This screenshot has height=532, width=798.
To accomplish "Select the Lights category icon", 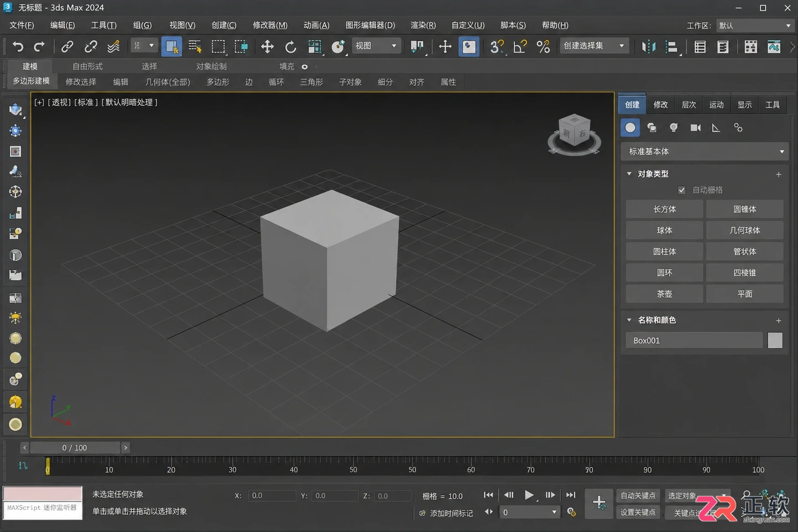I will [674, 128].
